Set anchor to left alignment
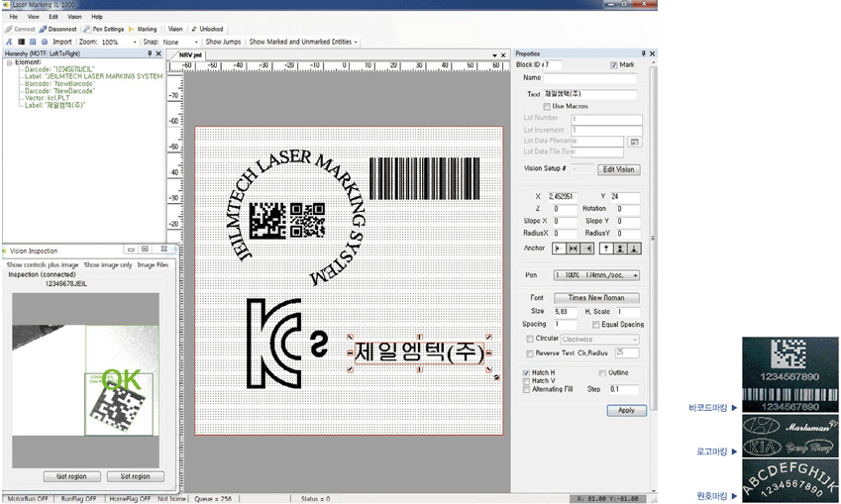 (559, 249)
